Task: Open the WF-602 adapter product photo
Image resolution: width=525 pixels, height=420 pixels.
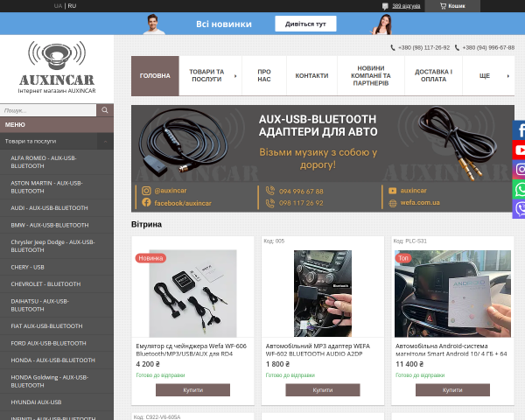Action: point(323,293)
